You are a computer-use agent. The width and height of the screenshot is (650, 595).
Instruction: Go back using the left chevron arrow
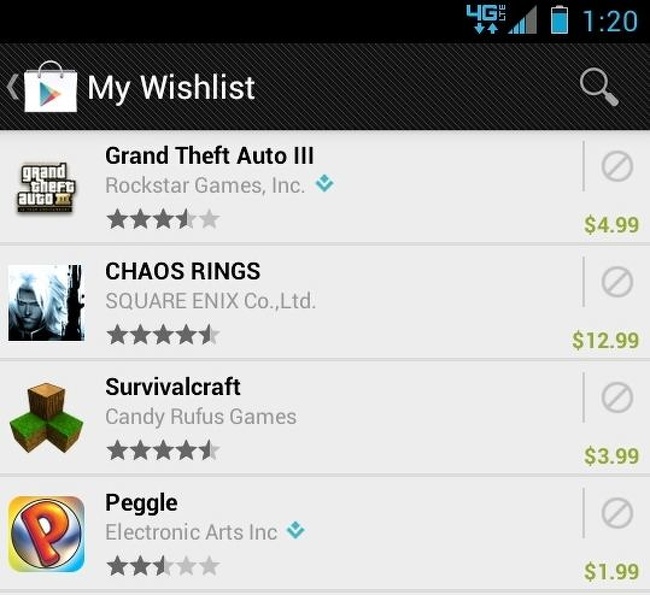[12, 87]
